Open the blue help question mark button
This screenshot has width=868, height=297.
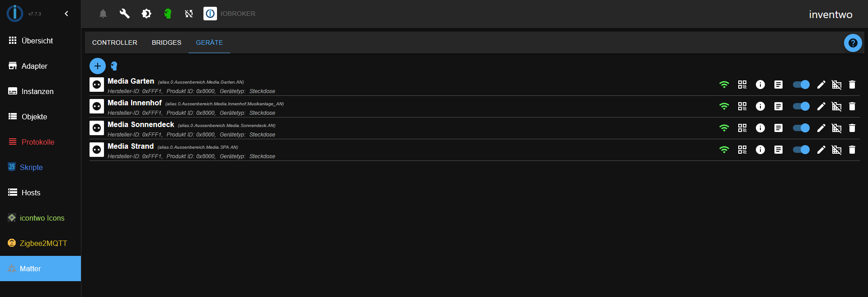(x=853, y=43)
